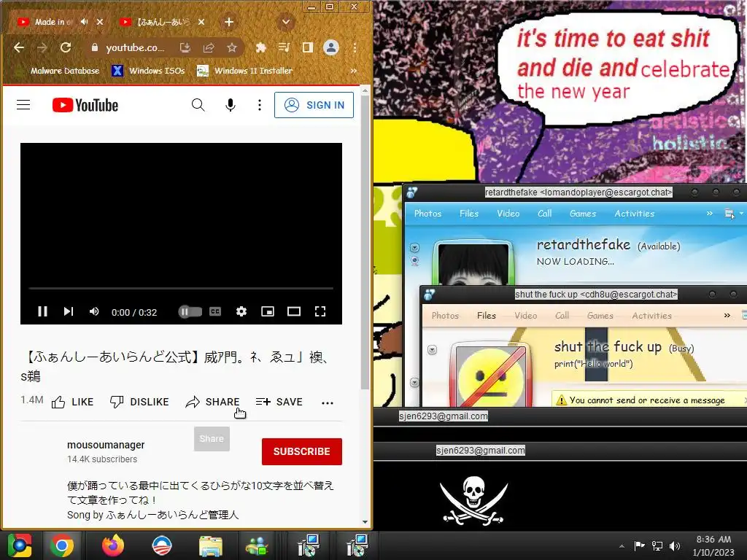Click the address bar URL

pos(135,47)
